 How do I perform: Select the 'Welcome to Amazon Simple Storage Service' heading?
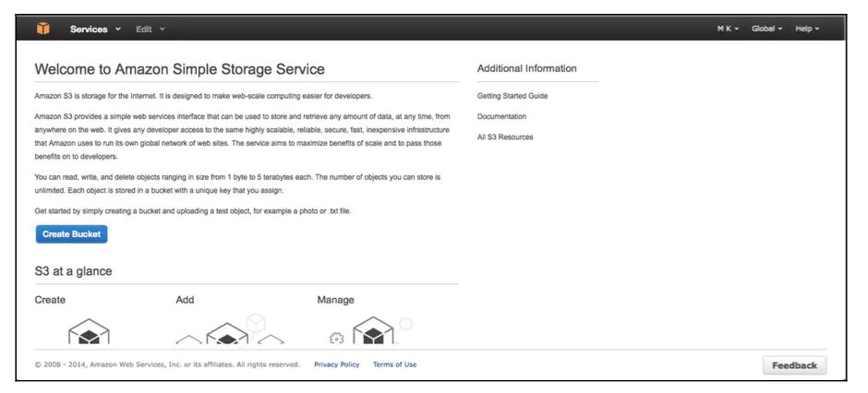tap(179, 69)
